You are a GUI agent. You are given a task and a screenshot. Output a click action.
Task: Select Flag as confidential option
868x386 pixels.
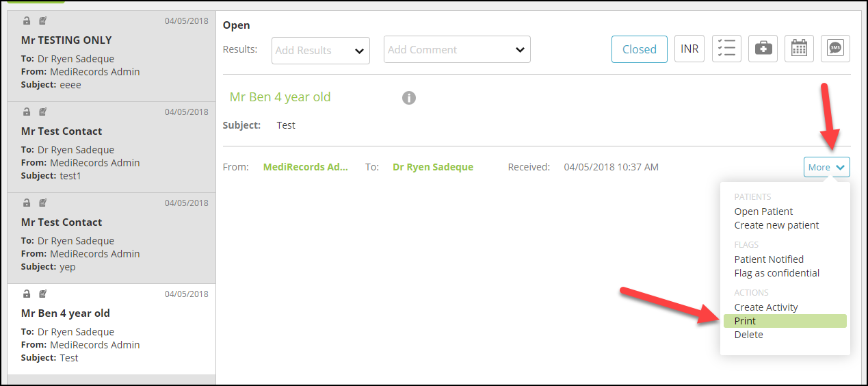tap(777, 273)
